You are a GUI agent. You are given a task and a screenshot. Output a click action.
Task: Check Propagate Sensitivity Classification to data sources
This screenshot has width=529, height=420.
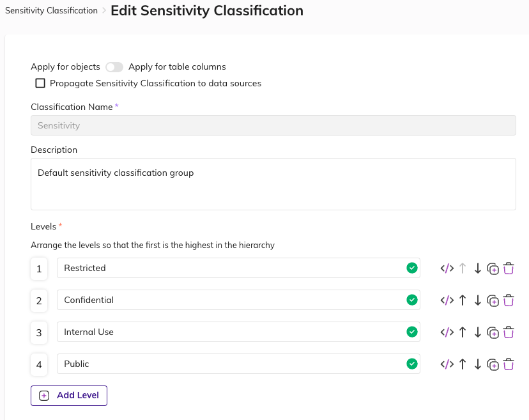point(40,83)
